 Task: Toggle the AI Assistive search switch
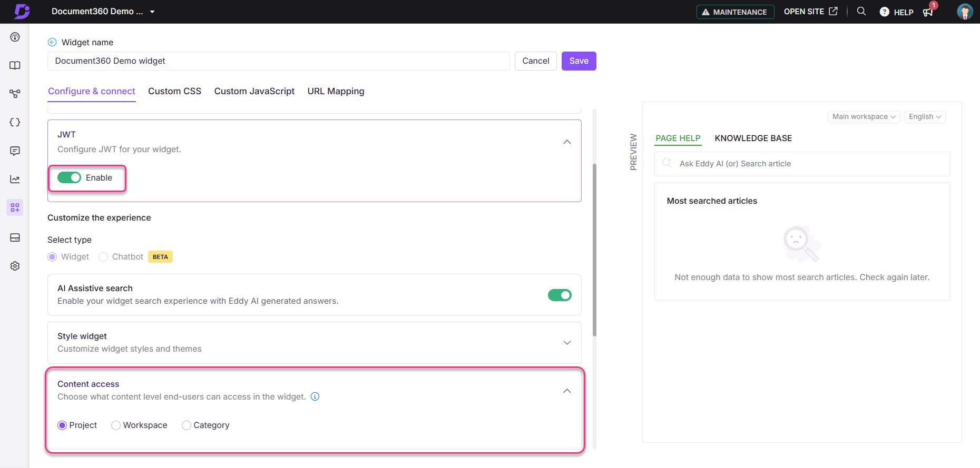click(x=560, y=295)
